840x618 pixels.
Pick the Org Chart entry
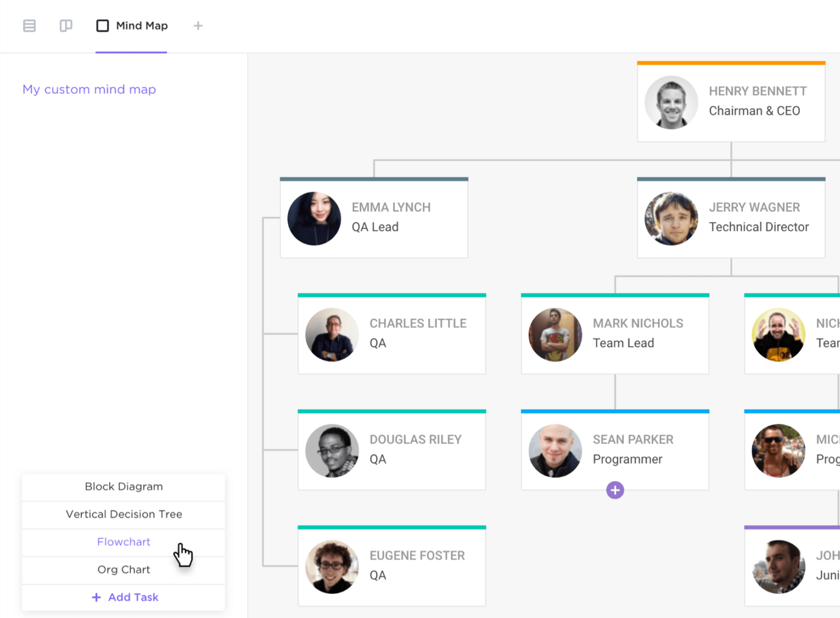(x=124, y=570)
